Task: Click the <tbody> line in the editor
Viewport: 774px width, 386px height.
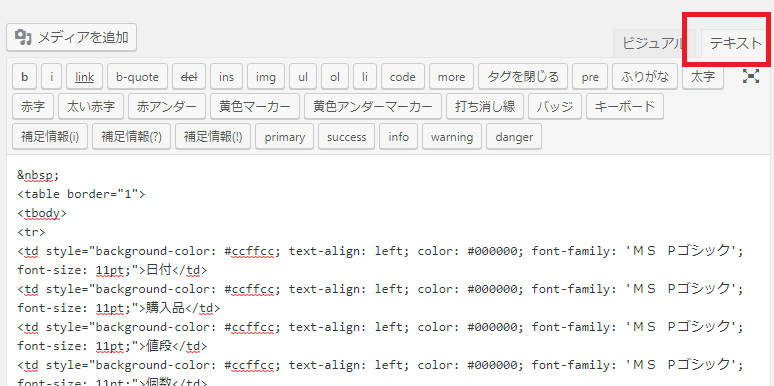Action: [x=41, y=213]
